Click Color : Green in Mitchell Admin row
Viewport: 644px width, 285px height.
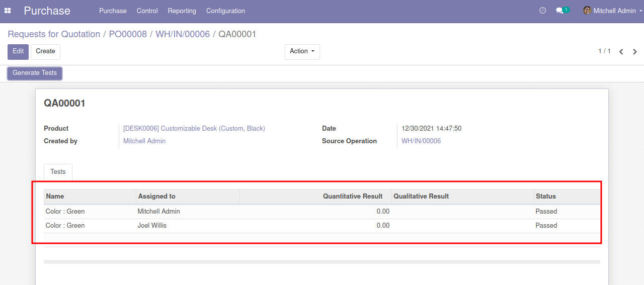pyautogui.click(x=65, y=212)
